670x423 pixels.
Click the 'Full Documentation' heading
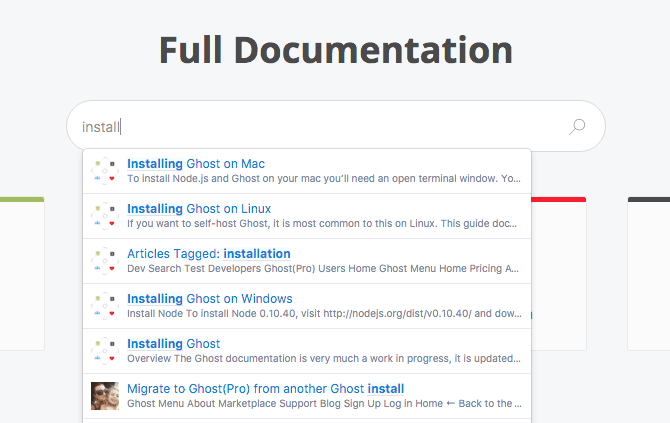pyautogui.click(x=336, y=50)
